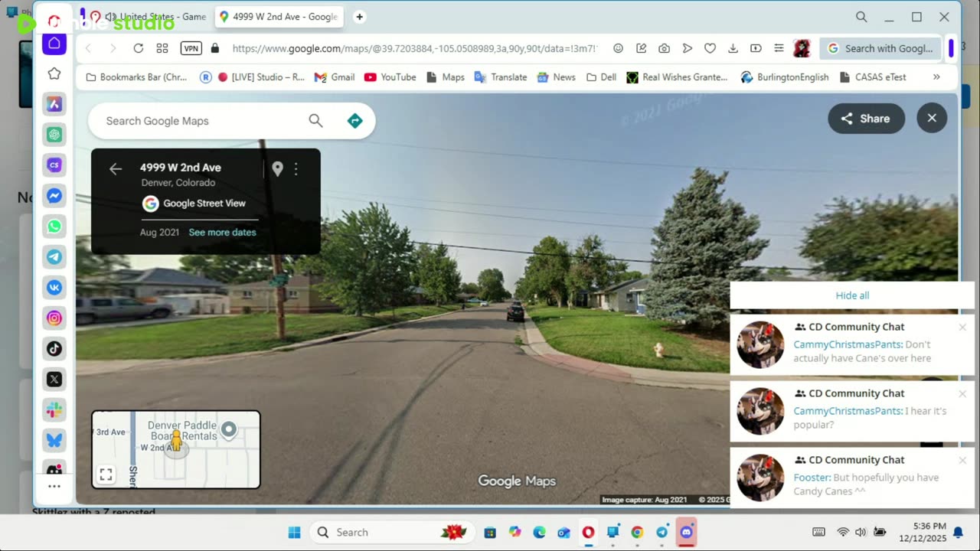Toggle the VPN badge in address bar
980x551 pixels.
191,48
